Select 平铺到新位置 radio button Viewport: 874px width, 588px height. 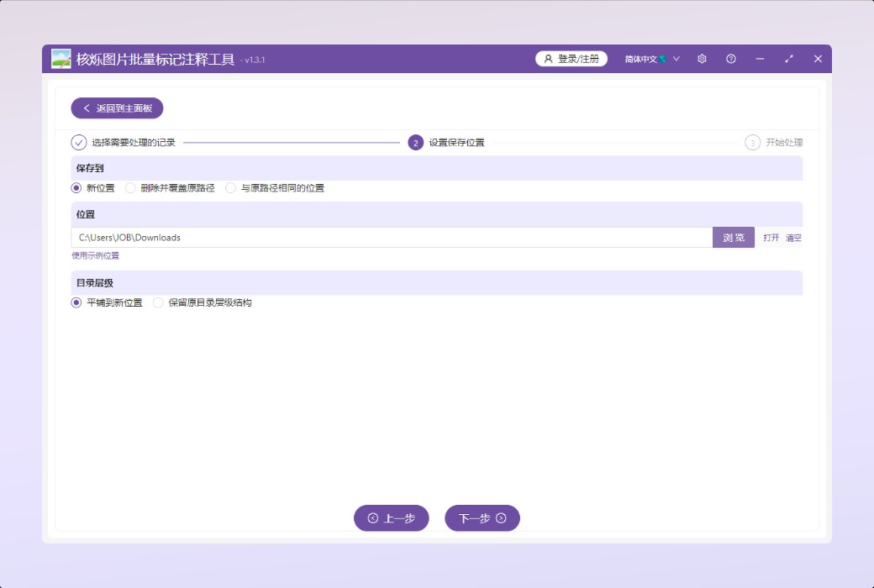pos(76,302)
